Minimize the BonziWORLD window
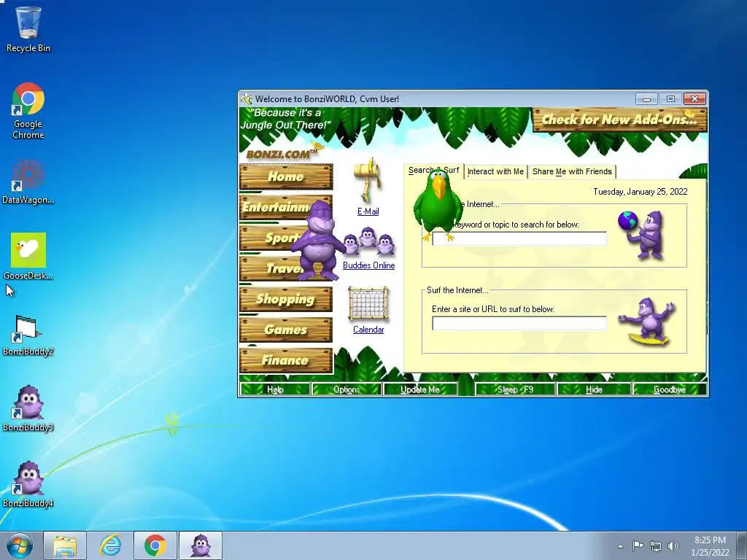747x560 pixels. 646,99
